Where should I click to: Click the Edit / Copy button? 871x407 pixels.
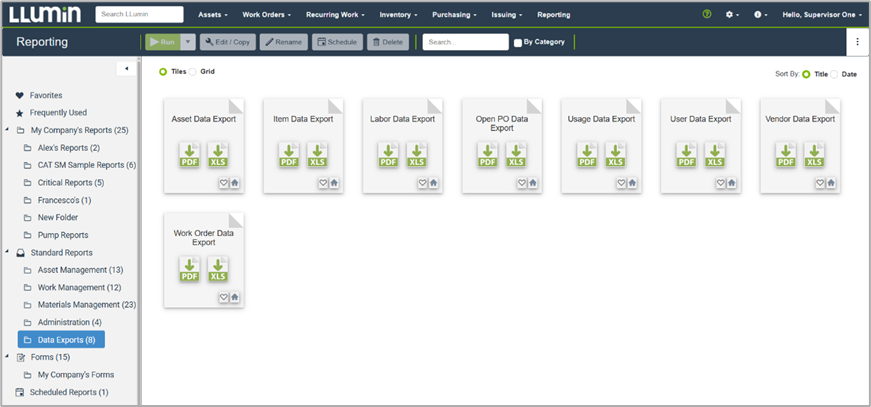coord(227,42)
